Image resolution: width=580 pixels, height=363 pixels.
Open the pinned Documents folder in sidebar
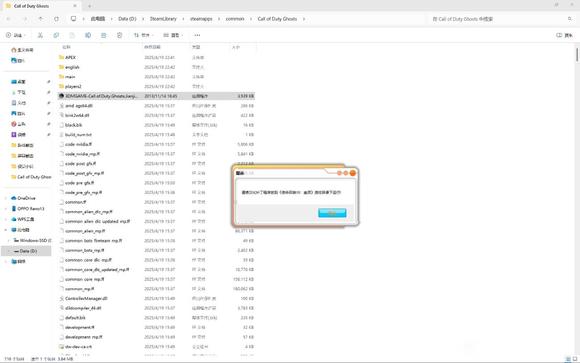18,103
